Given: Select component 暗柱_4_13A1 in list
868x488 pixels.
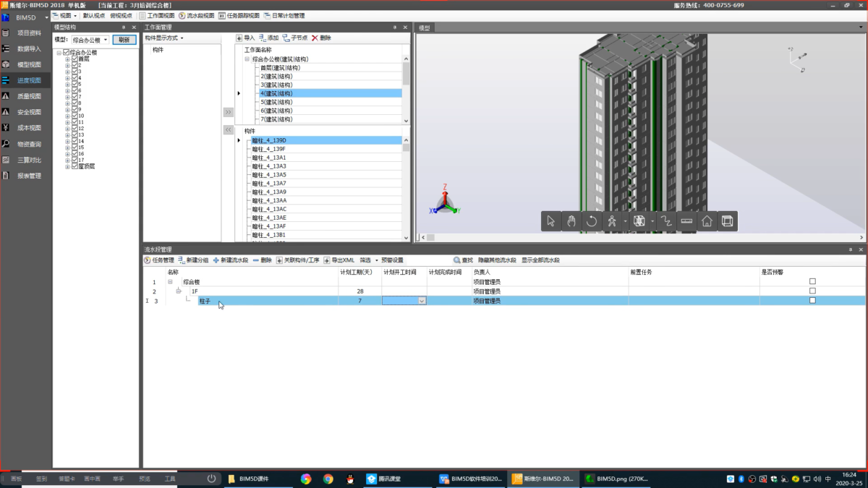Looking at the screenshot, I should [x=269, y=158].
